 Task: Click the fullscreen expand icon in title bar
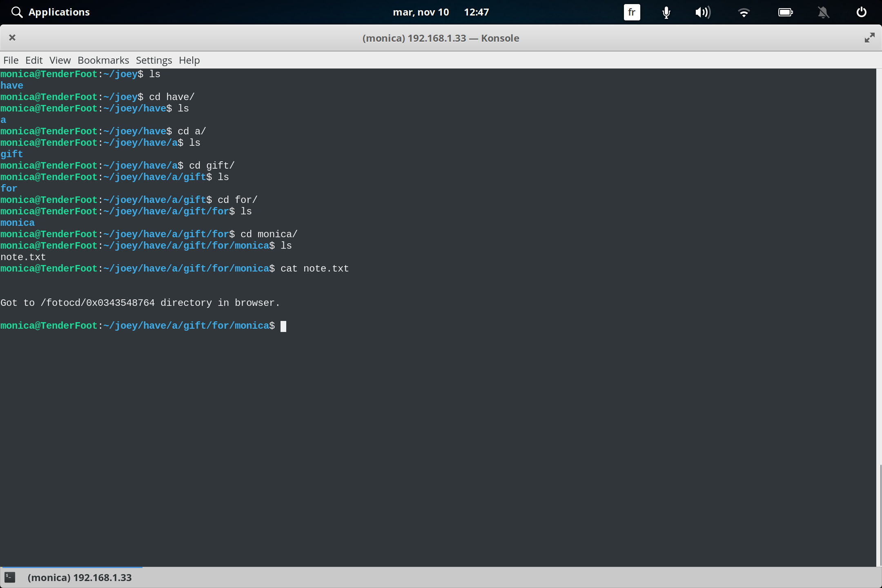[x=870, y=38]
